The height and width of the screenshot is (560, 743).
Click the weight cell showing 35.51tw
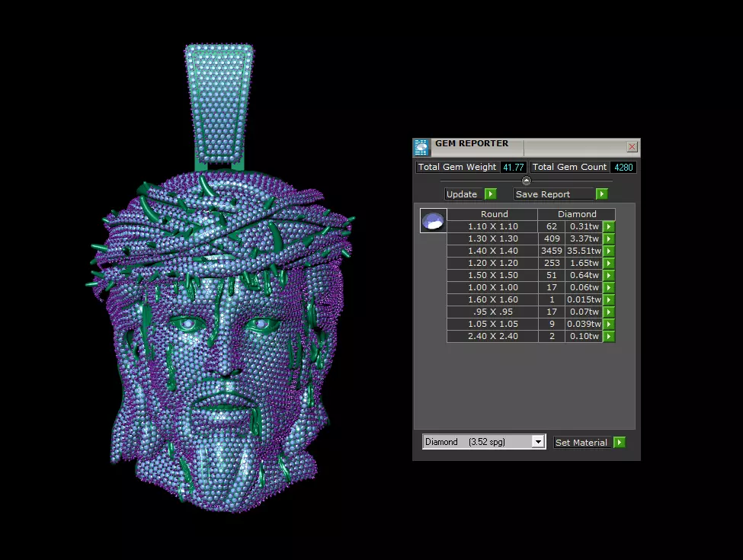pos(584,251)
